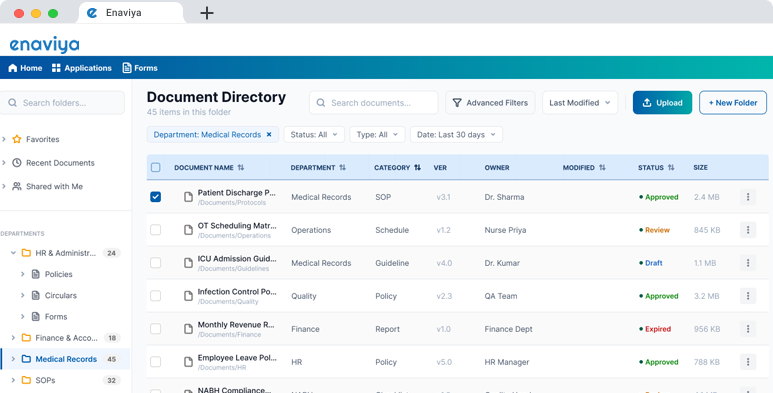Open more options for ICU Admission row
This screenshot has height=393, width=773.
tap(748, 263)
